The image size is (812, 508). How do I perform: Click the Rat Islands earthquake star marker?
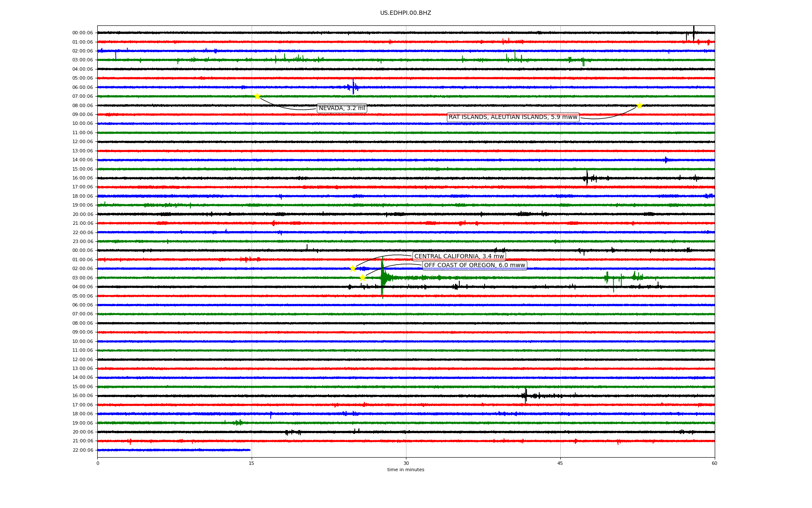639,105
